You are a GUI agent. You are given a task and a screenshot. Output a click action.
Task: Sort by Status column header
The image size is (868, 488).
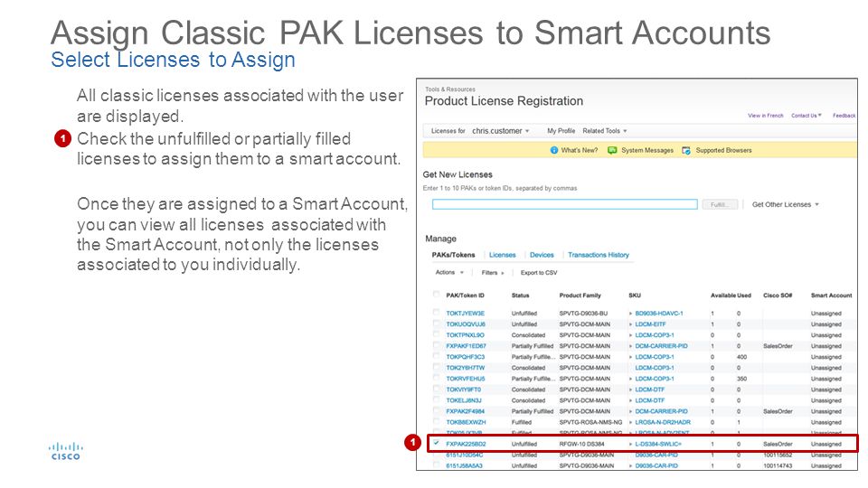(x=520, y=296)
